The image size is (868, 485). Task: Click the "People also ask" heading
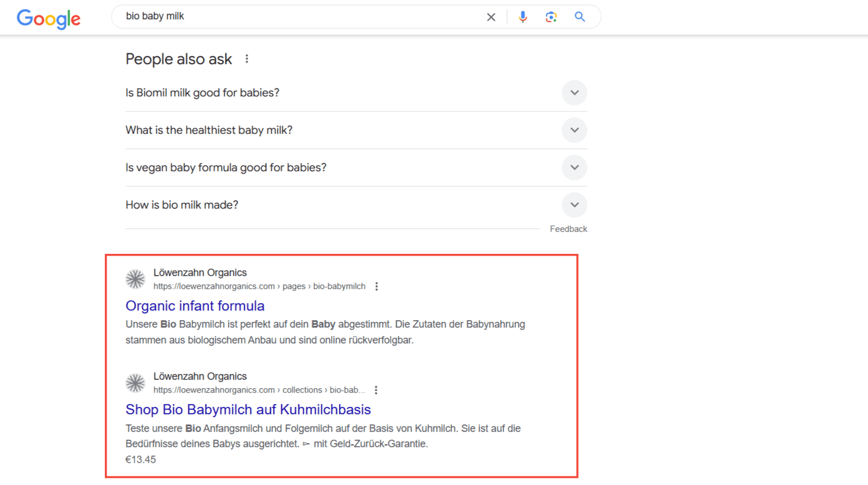click(178, 59)
